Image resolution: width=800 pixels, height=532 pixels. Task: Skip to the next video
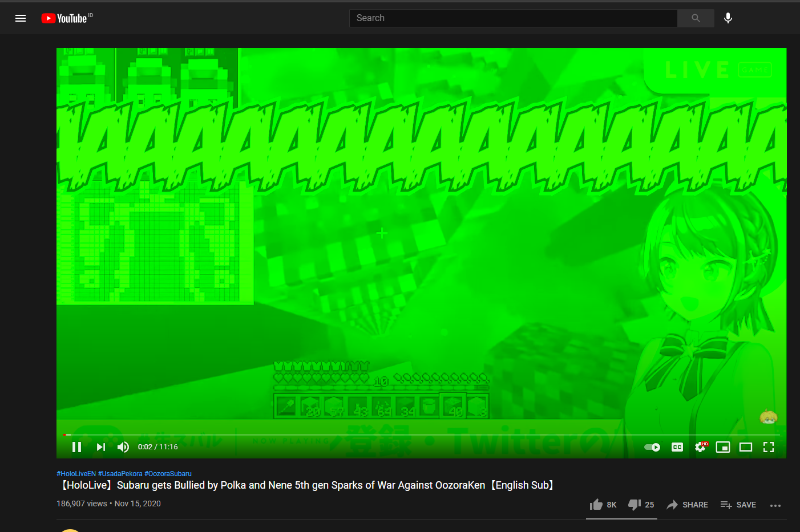pos(101,447)
